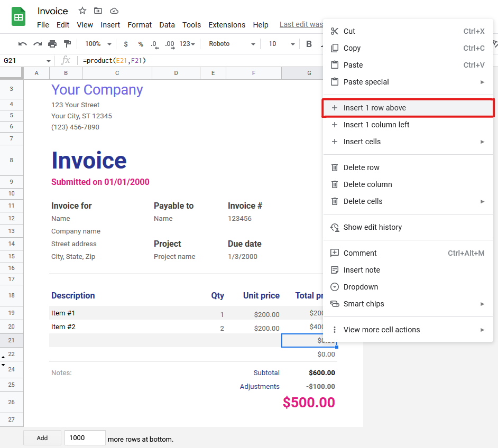
Task: Open the Extensions menu
Action: coord(227,25)
